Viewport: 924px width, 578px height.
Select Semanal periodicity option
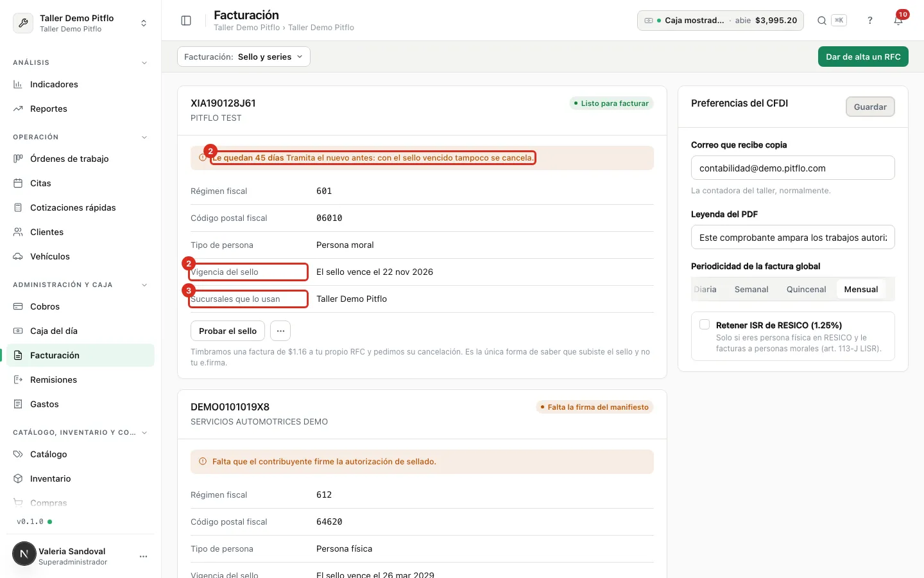point(751,289)
